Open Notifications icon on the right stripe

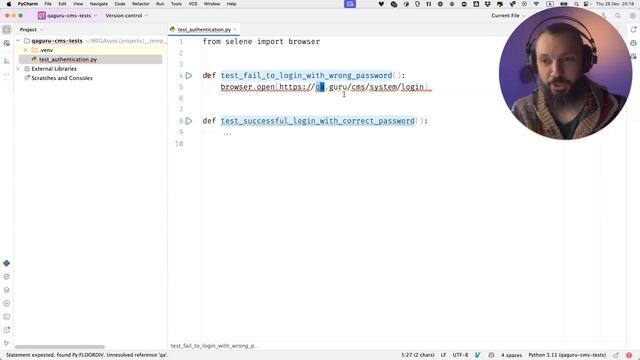tap(633, 29)
